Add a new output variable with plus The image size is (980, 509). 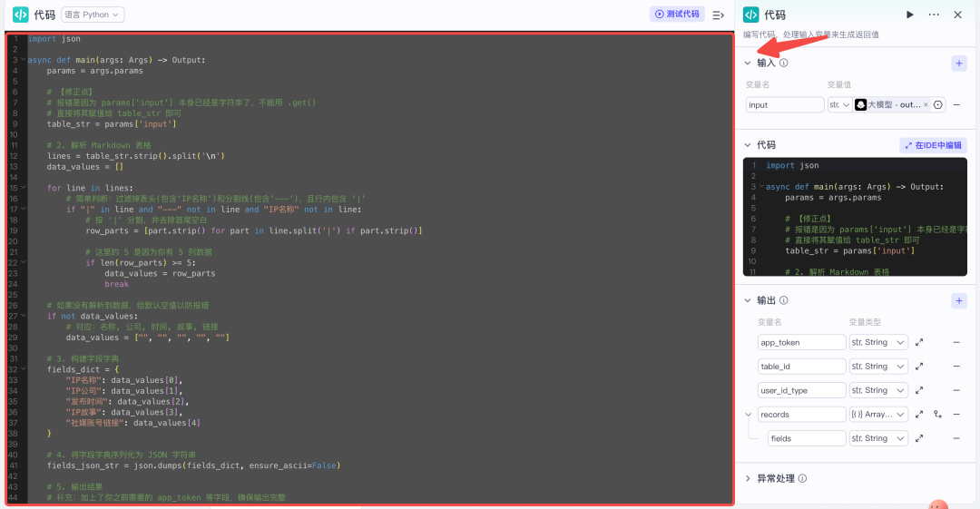tap(959, 301)
